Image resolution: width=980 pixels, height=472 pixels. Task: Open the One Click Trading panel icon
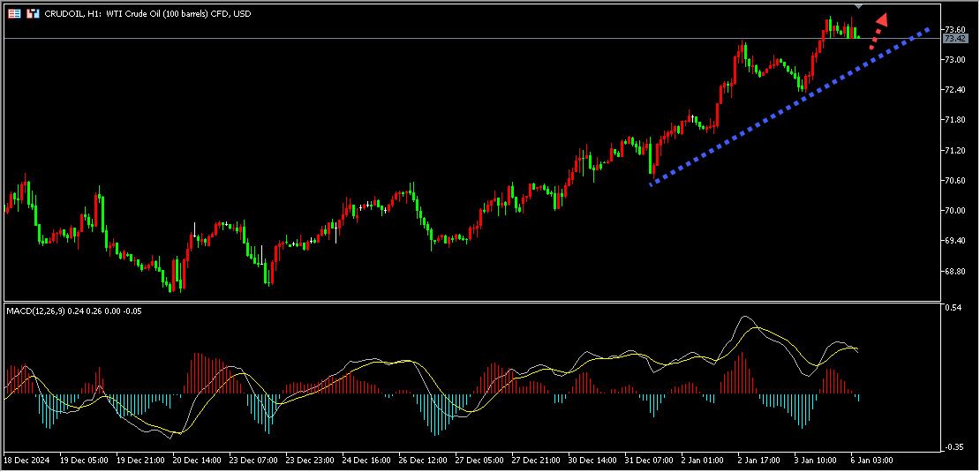[x=33, y=14]
